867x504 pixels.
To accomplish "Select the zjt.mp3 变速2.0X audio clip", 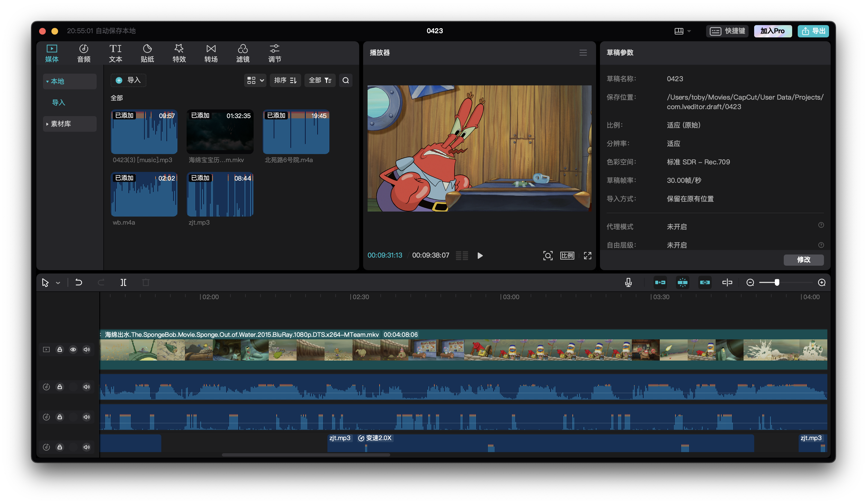I will (x=540, y=443).
